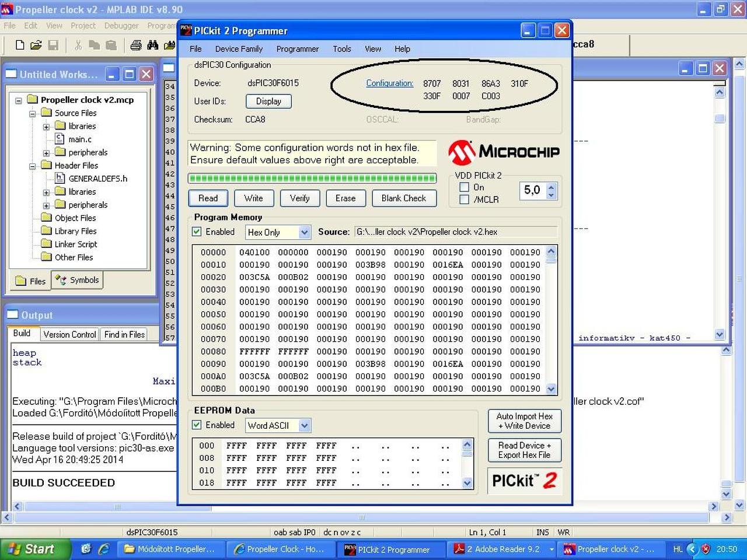
Task: Click Read Device + Export Hex File
Action: [525, 450]
